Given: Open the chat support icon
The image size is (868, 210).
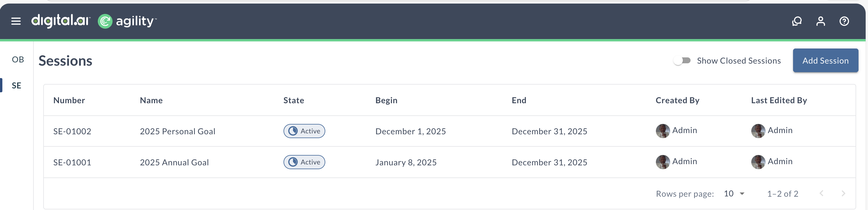Looking at the screenshot, I should (x=797, y=21).
